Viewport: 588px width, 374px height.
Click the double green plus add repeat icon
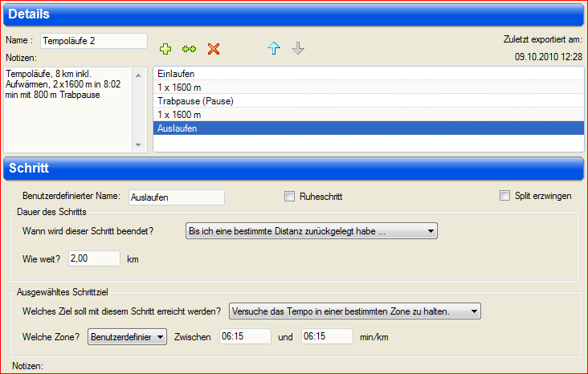(x=189, y=49)
